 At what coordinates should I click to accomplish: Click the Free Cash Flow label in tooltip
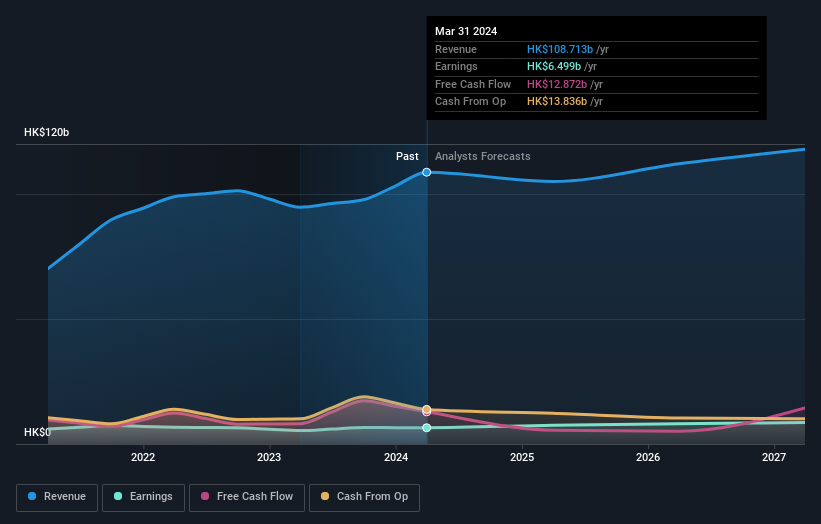click(x=473, y=84)
